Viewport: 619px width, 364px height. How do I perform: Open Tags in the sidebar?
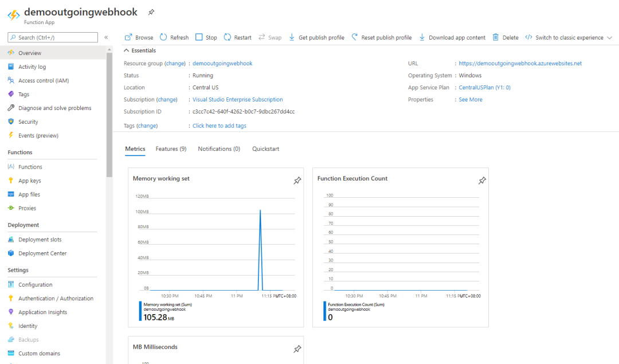53,95
